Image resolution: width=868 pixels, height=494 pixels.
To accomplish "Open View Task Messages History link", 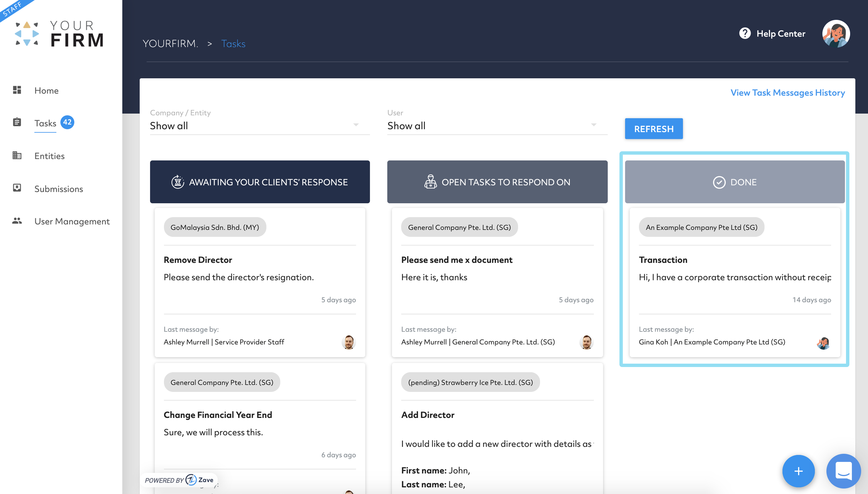I will tap(788, 93).
